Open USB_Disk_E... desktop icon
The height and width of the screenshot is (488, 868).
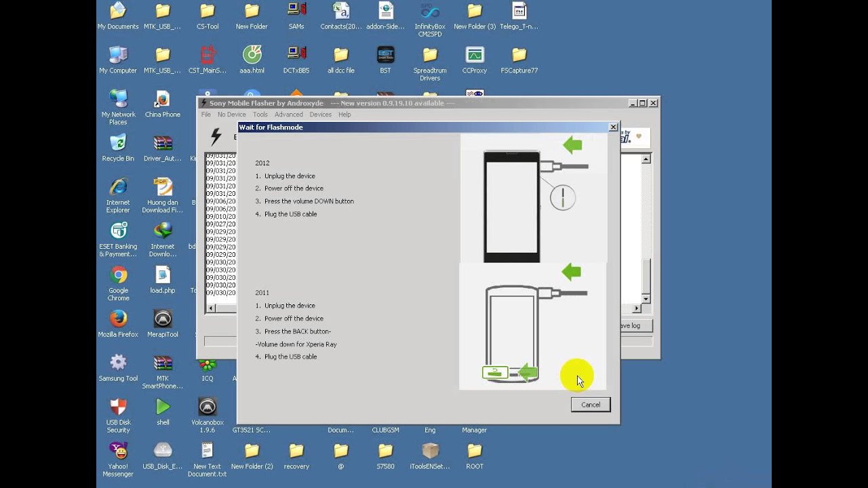pyautogui.click(x=163, y=457)
